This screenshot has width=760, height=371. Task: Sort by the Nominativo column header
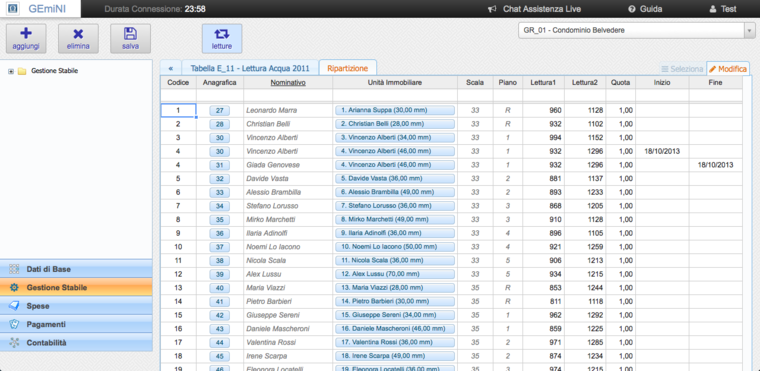pyautogui.click(x=288, y=82)
